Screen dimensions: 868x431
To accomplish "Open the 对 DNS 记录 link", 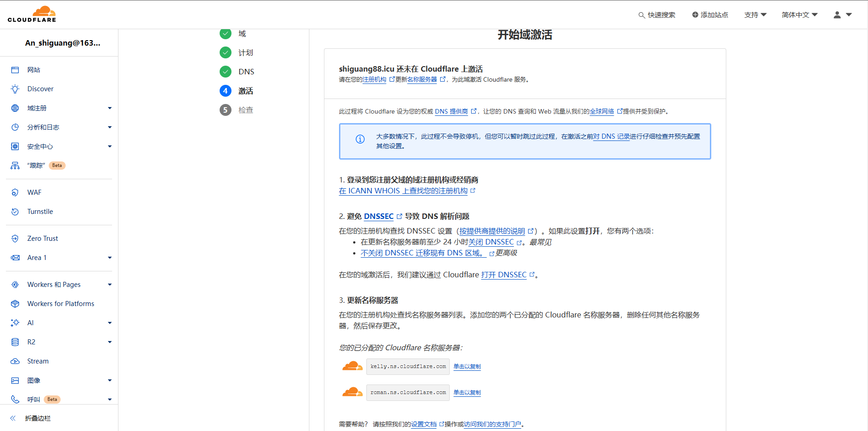I will pyautogui.click(x=611, y=136).
